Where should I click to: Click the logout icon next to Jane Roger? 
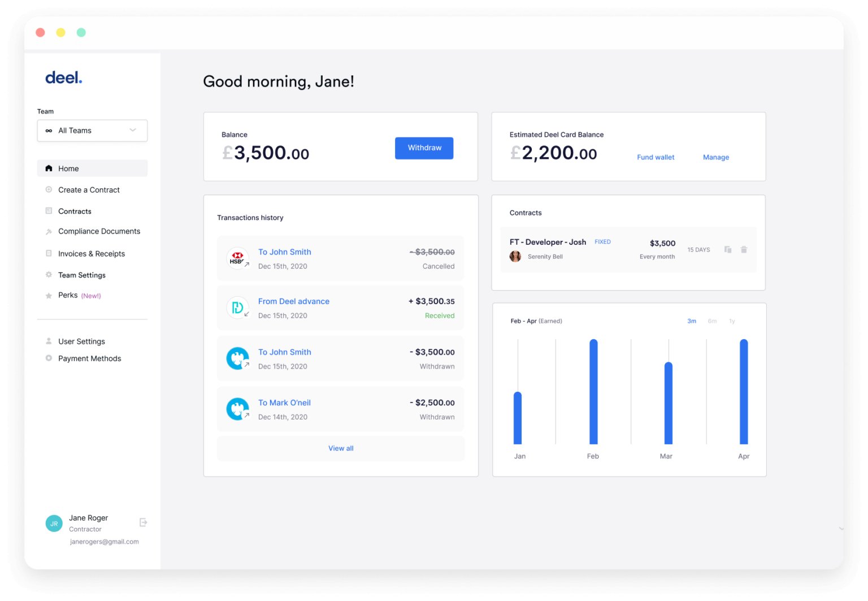(x=143, y=522)
